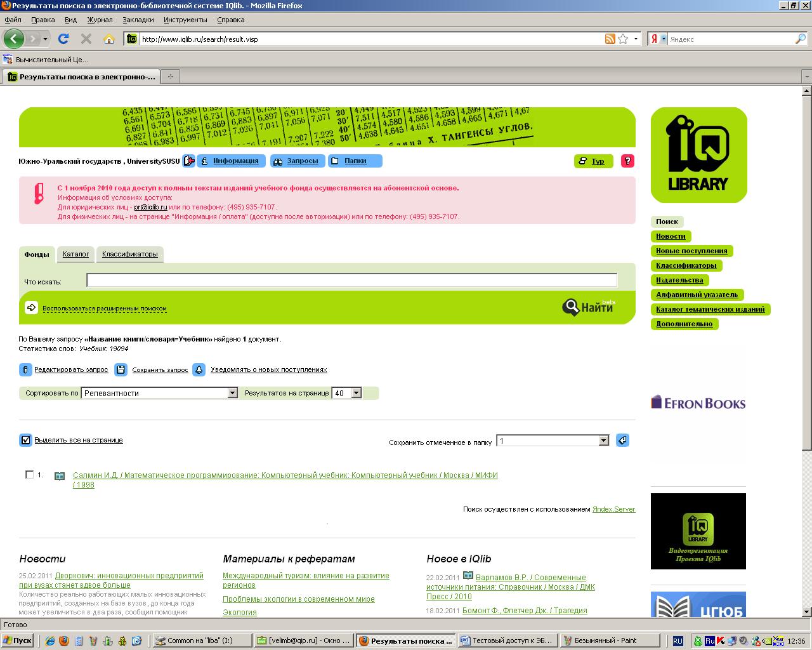This screenshot has height=650, width=812.
Task: Open Каталог тематических изданий link
Action: point(710,309)
